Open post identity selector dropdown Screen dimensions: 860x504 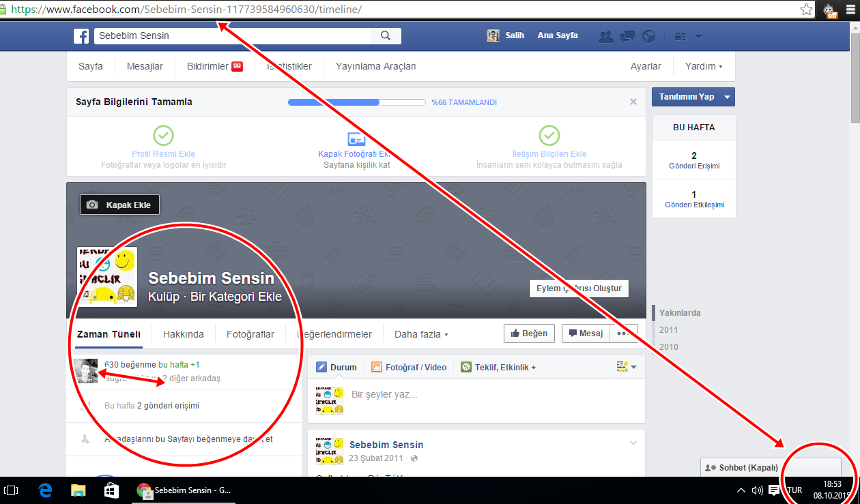pos(627,367)
